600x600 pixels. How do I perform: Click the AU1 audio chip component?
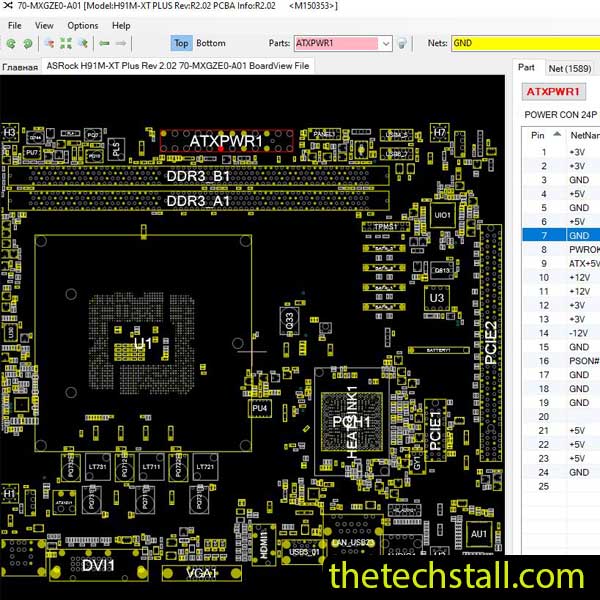point(479,534)
